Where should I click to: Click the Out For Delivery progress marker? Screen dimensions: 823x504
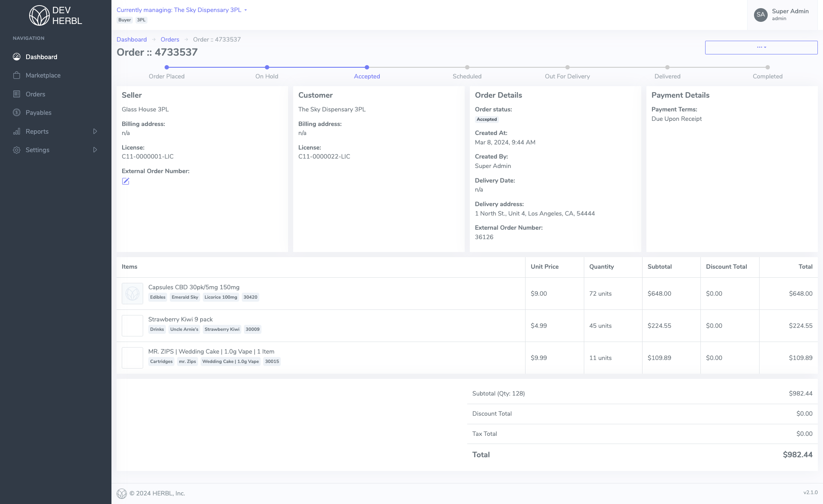click(x=568, y=67)
